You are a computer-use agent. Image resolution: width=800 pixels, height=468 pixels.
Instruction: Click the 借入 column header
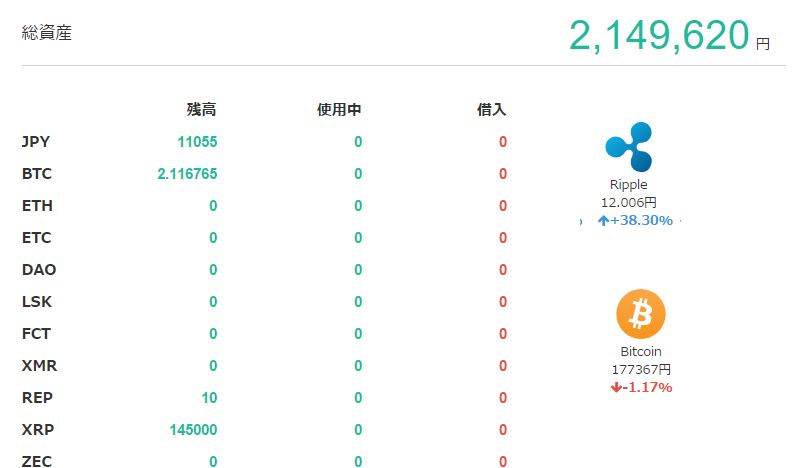pyautogui.click(x=492, y=109)
